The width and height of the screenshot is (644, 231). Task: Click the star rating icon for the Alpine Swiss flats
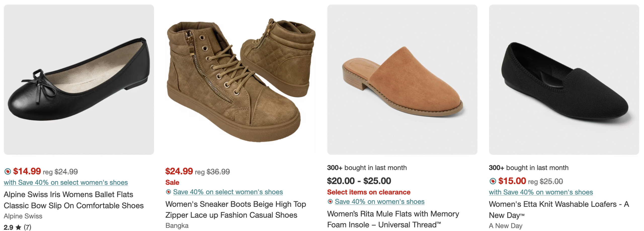click(x=18, y=227)
